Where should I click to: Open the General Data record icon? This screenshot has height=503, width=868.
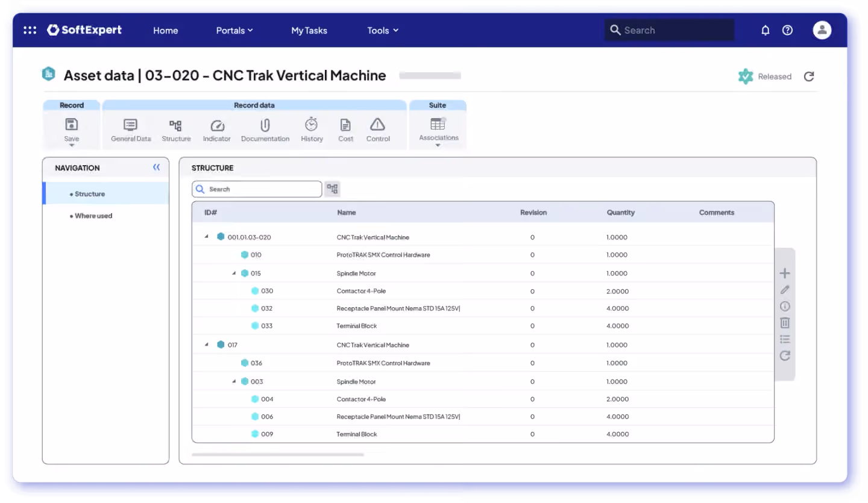tap(131, 125)
